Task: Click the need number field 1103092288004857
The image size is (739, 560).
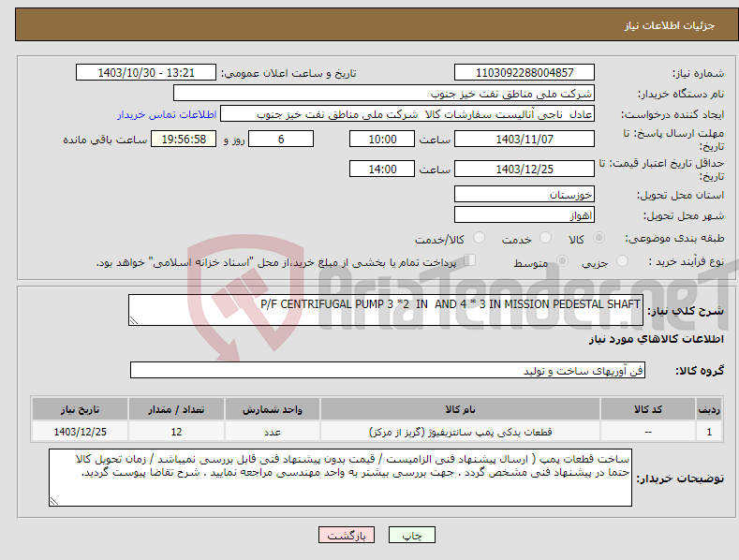Action: click(x=525, y=73)
